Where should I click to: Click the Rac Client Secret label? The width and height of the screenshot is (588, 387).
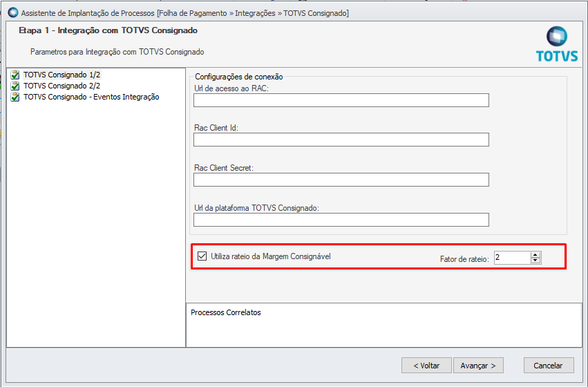pyautogui.click(x=223, y=168)
